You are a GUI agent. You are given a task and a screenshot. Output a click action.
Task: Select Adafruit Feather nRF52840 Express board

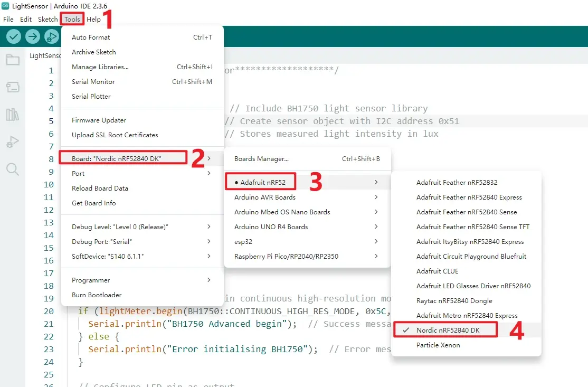(466, 197)
